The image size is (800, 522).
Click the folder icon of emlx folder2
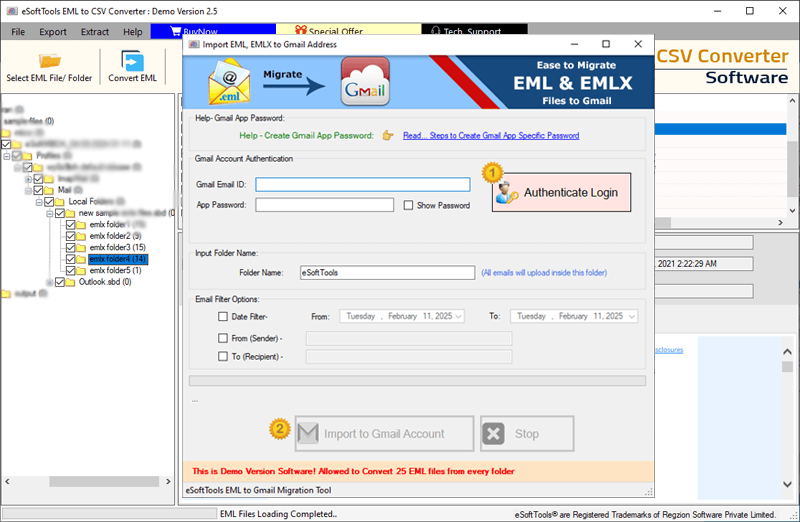click(x=81, y=236)
